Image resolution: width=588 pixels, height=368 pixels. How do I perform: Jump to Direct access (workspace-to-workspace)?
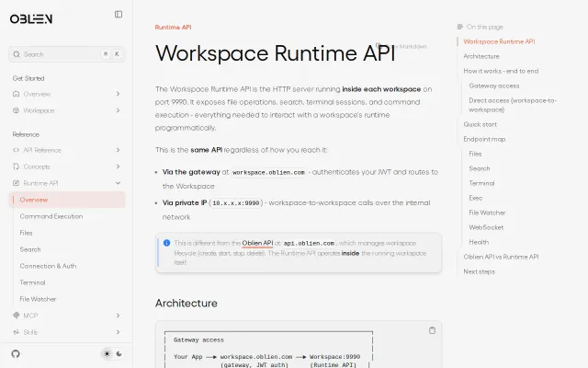coord(513,105)
